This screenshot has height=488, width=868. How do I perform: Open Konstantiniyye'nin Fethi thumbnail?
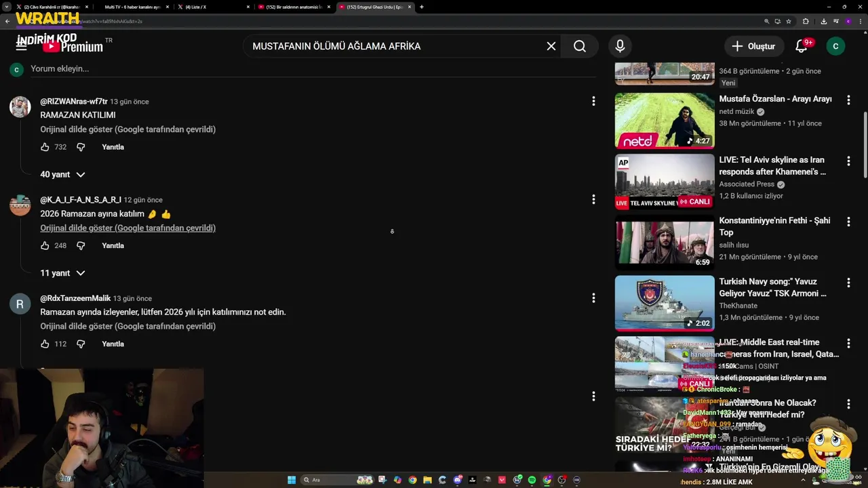pos(665,242)
